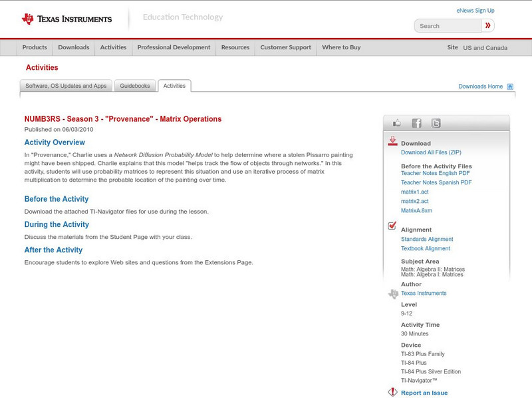Open the Resources menu
This screenshot has height=398, width=532.
pos(235,47)
